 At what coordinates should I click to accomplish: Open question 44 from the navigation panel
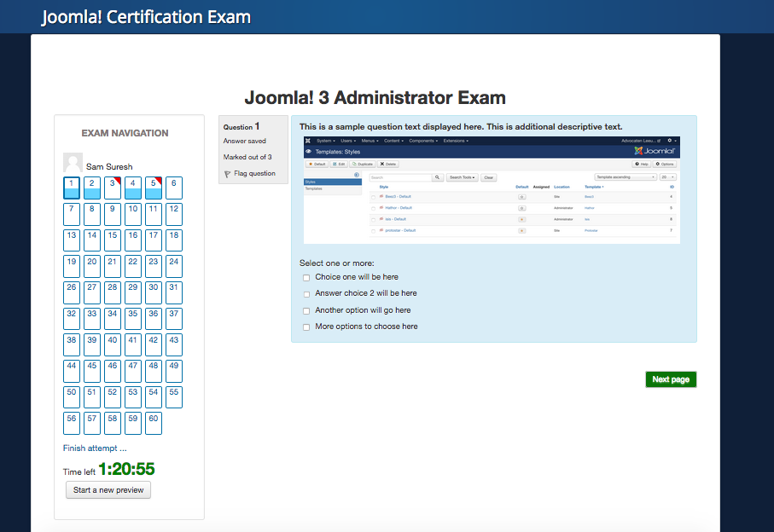click(72, 371)
